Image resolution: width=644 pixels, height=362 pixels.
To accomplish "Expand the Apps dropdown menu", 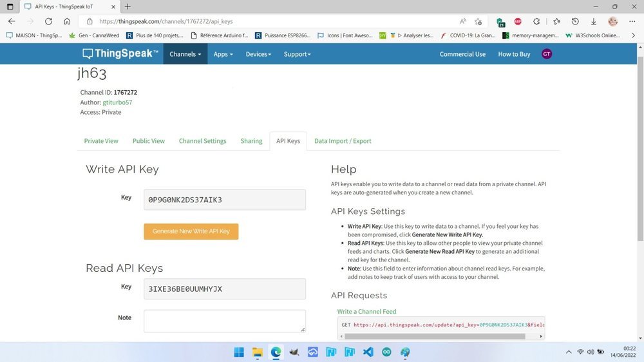I will point(223,54).
